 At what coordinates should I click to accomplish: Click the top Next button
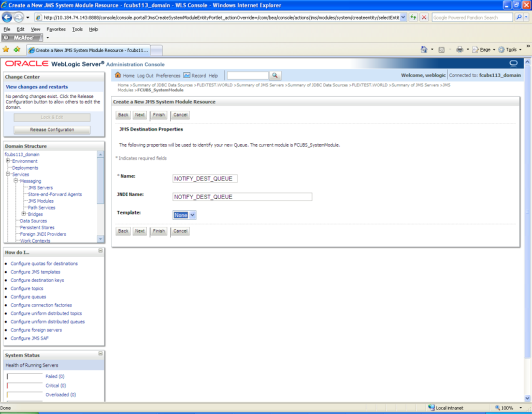point(140,115)
